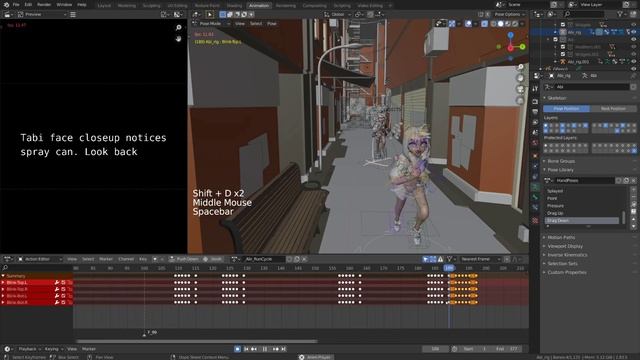640x360 pixels.
Task: Toggle camera view gizmo button
Action: [x=520, y=89]
